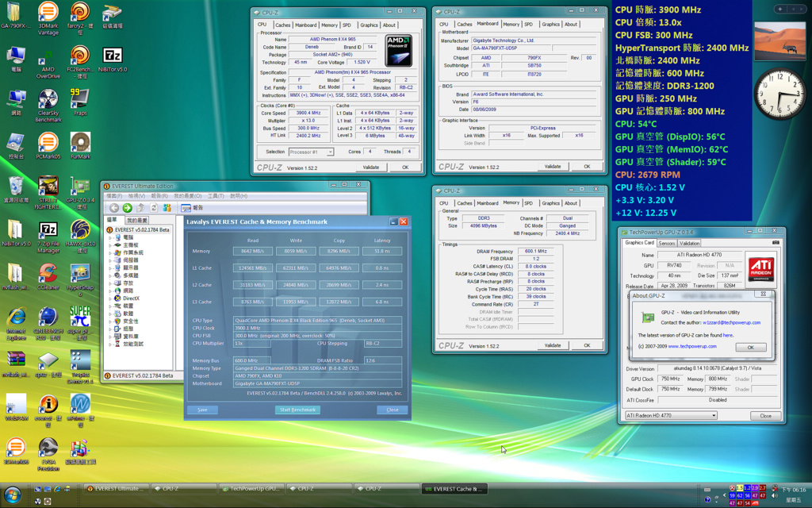Expand the 安全性 node in EVEREST tree
812x508 pixels.
tap(109, 321)
